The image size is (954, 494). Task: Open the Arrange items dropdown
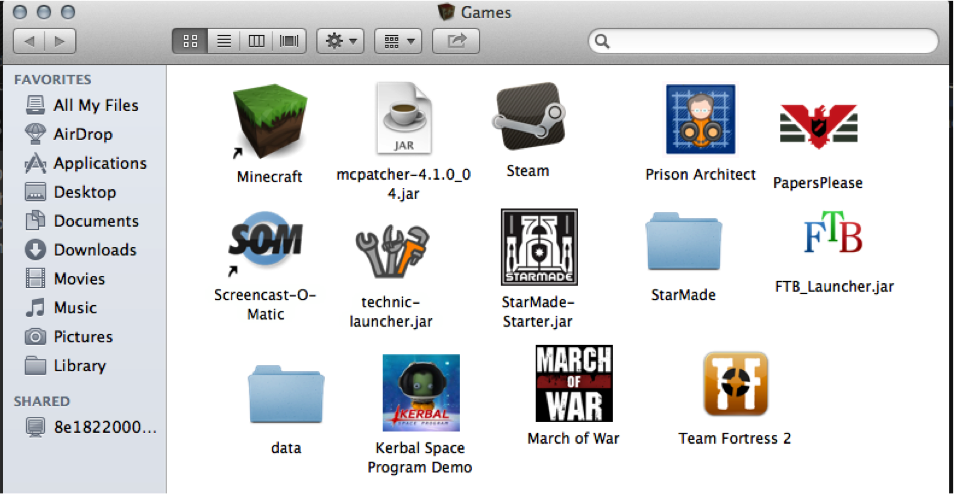pos(398,41)
